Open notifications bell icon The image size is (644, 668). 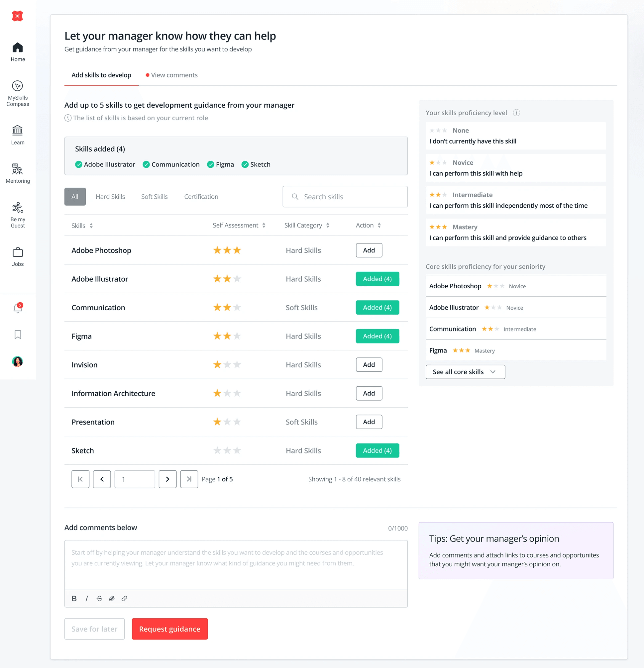tap(18, 308)
